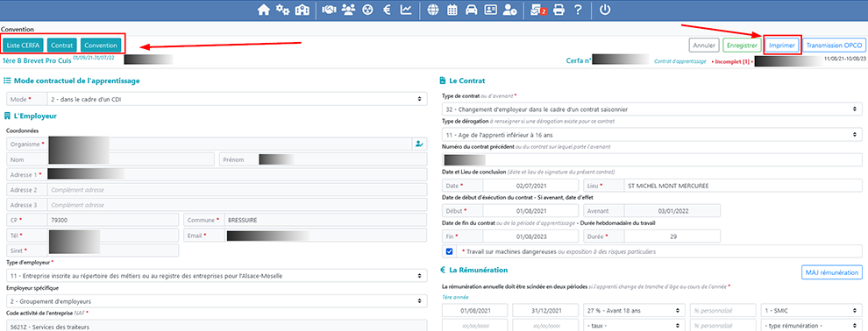868x331 pixels.
Task: Click the Code activité field 5621Z
Action: point(217,326)
